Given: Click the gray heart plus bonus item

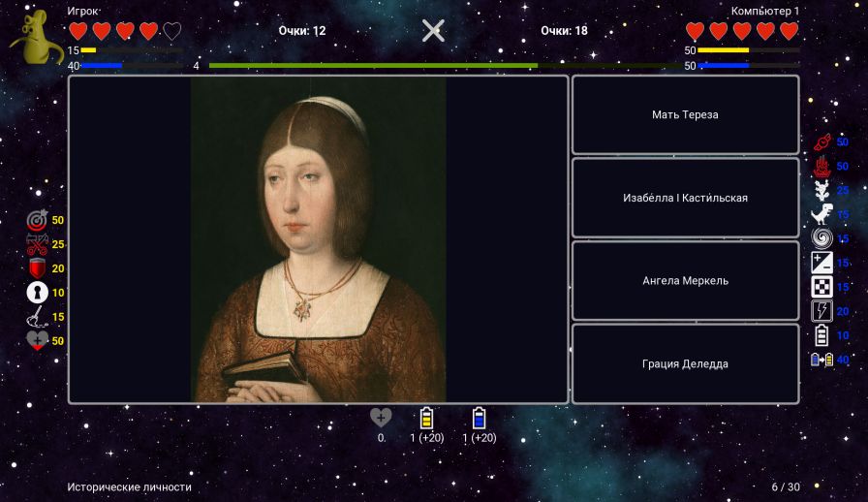Looking at the screenshot, I should [381, 418].
